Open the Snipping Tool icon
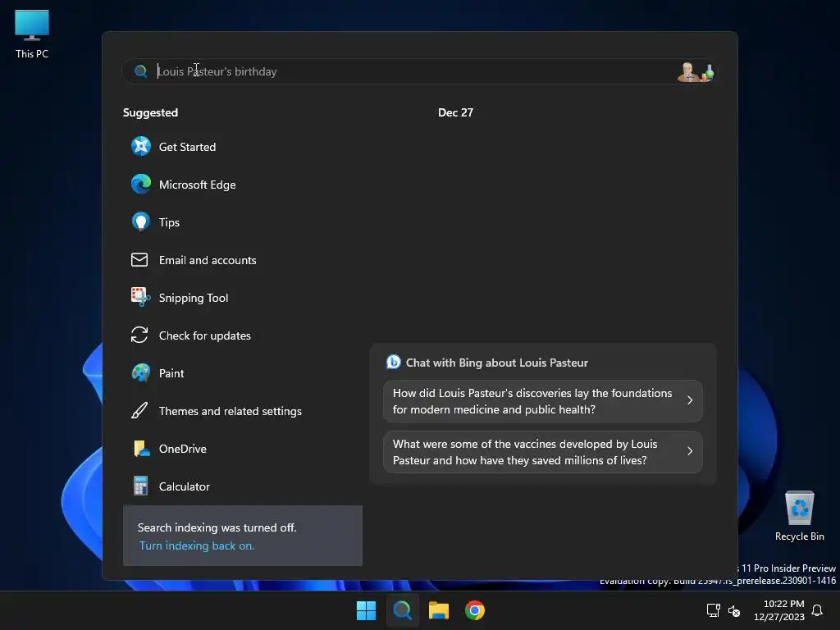 tap(140, 297)
